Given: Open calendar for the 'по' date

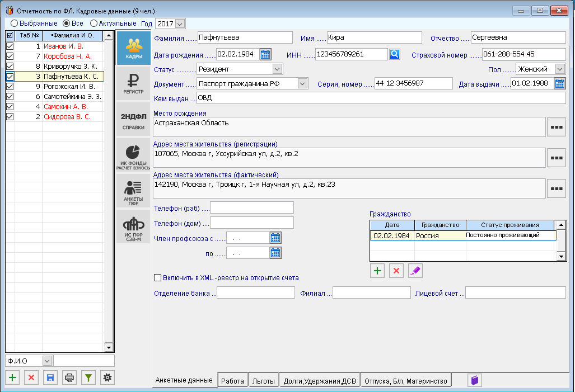Looking at the screenshot, I should 275,253.
